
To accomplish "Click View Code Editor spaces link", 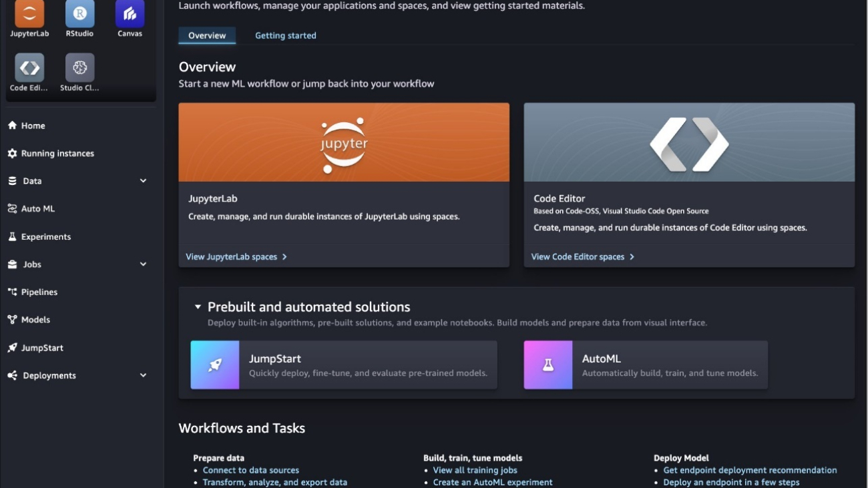I will tap(583, 257).
